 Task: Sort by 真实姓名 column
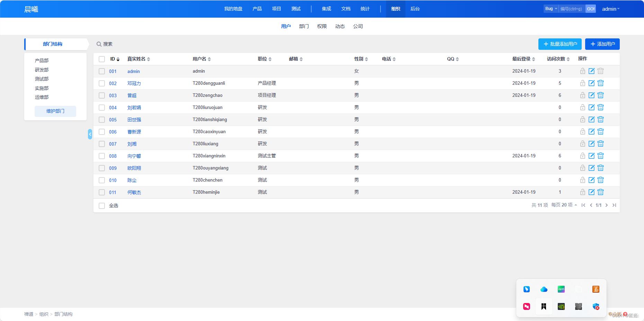pos(139,59)
